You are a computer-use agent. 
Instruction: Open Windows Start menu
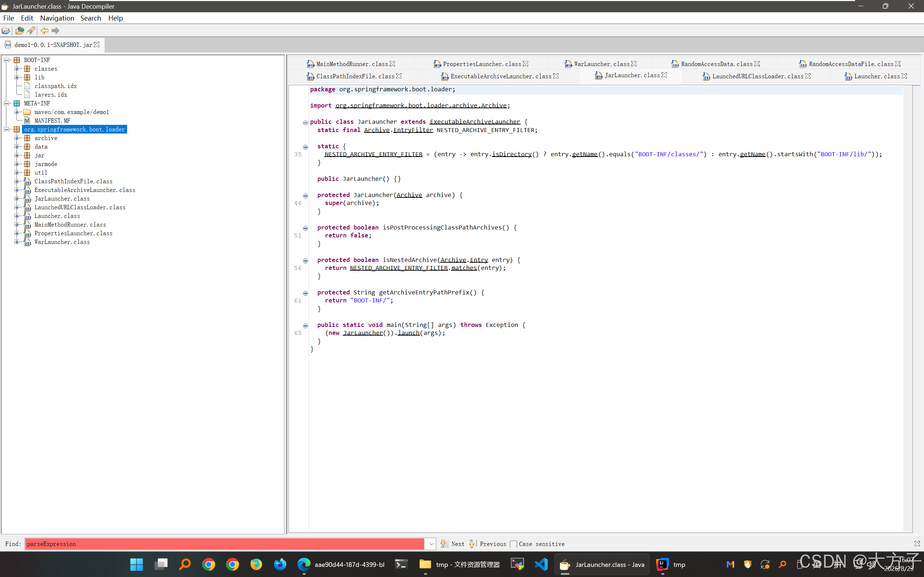coord(136,564)
